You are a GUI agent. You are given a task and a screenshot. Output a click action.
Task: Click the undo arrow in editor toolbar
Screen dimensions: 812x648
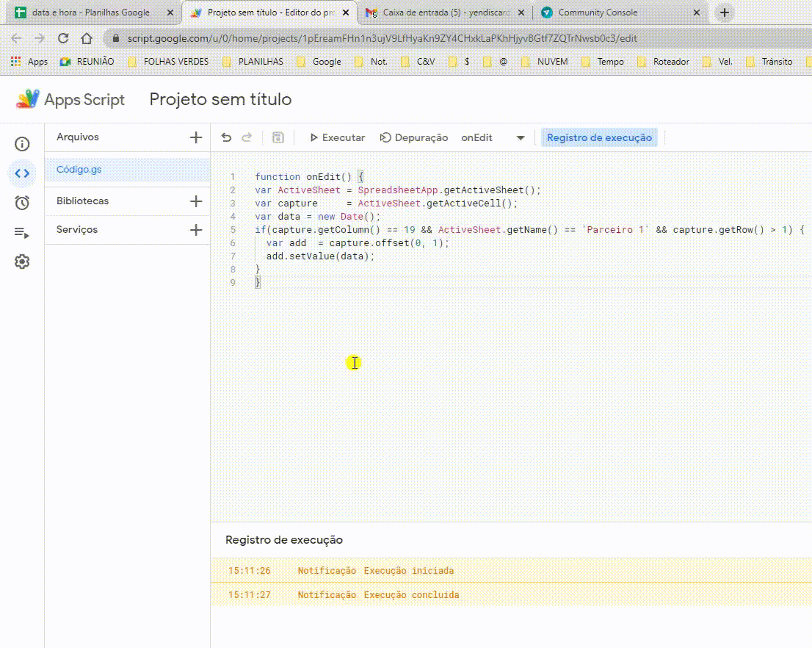pyautogui.click(x=227, y=137)
